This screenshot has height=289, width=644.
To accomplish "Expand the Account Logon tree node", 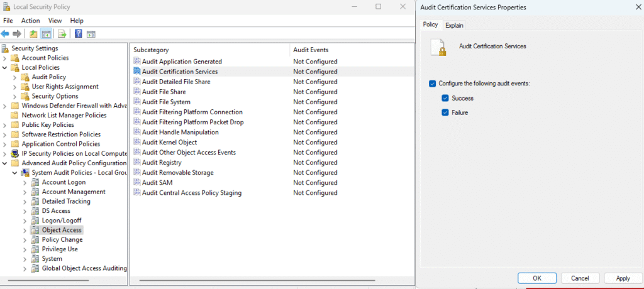I will [25, 182].
